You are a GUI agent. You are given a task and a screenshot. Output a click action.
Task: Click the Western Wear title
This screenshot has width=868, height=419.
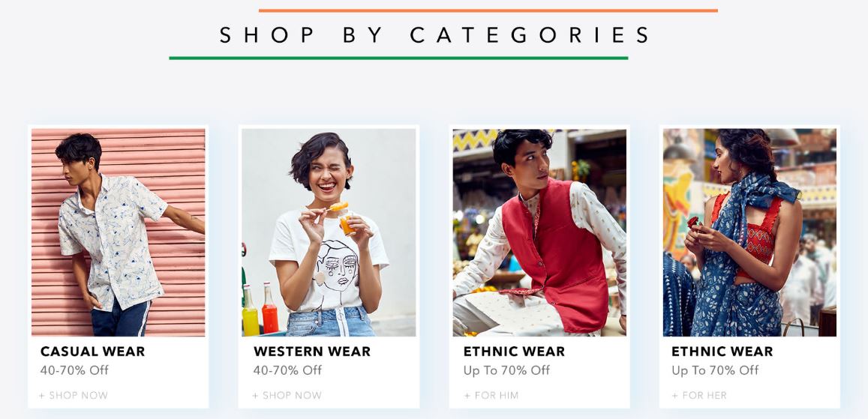[312, 352]
